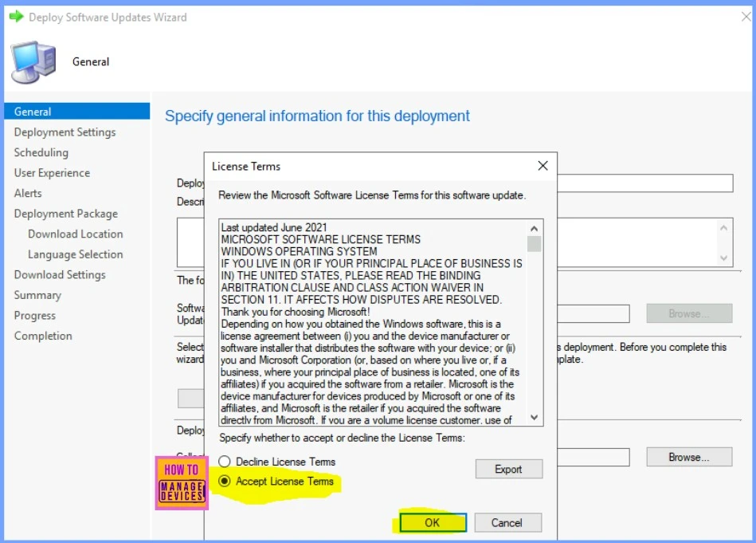Click the wizard computer icon in header
Viewport: 756px width, 543px height.
33,61
